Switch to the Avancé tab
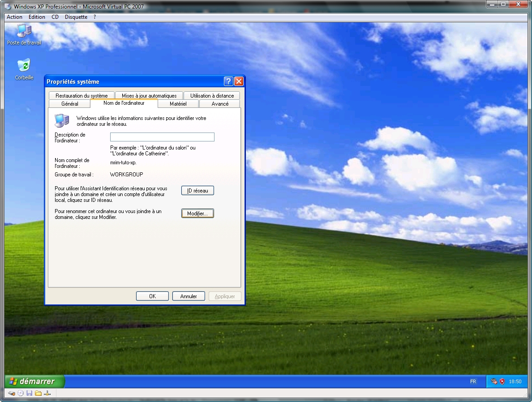Screen dimensions: 532x402 [x=220, y=104]
